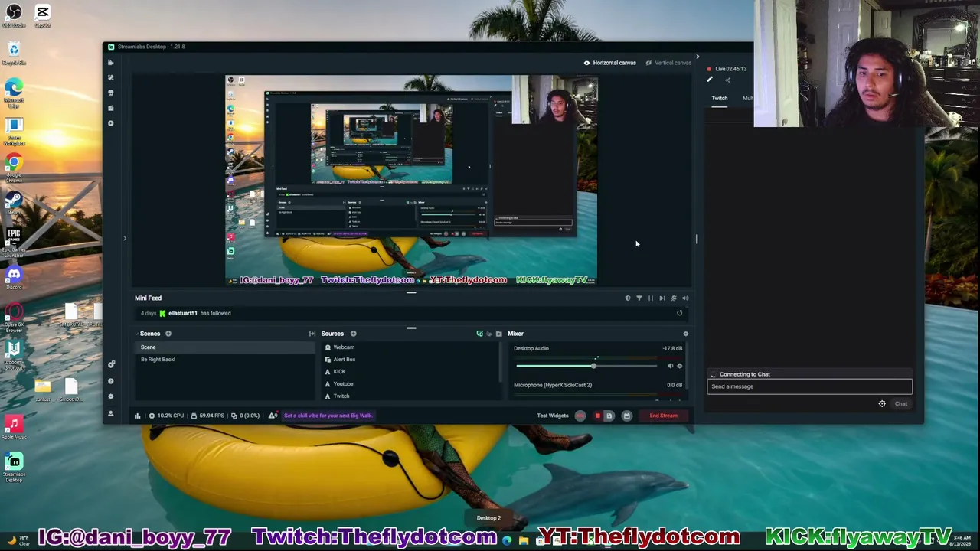Open Streamlabs settings gear in sidebar
The image size is (980, 551).
pos(111,396)
